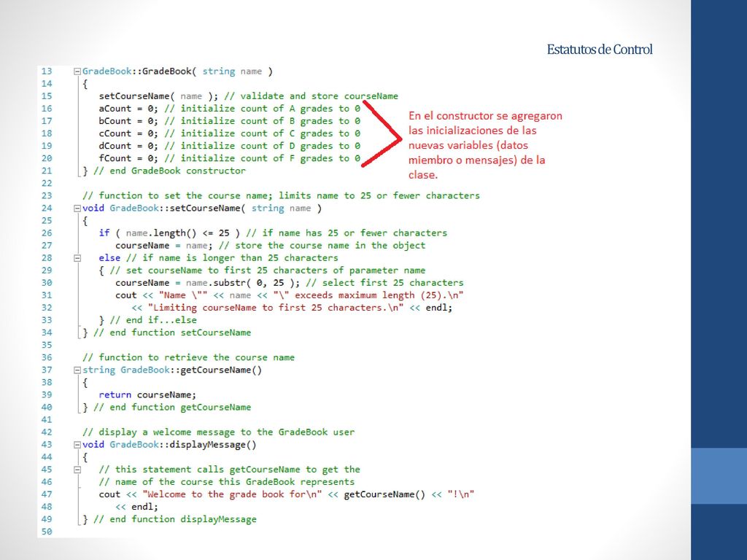Click the 'aCount = 0;' statement

click(128, 109)
